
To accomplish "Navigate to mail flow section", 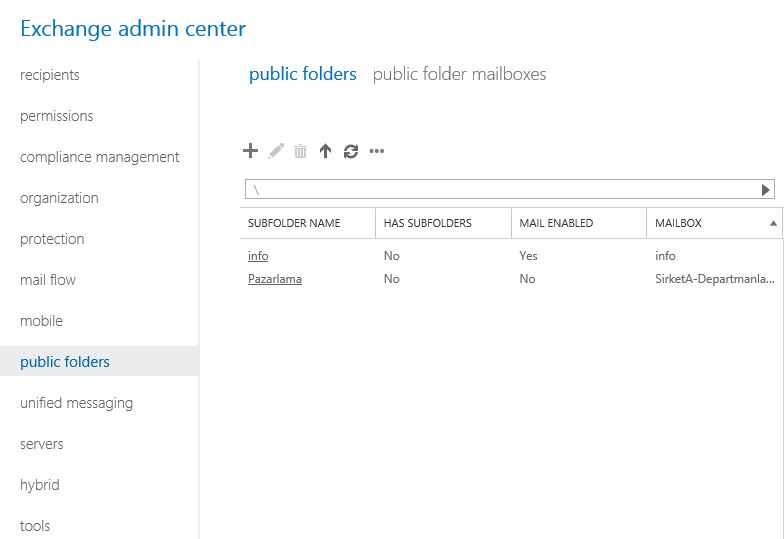I will click(48, 280).
